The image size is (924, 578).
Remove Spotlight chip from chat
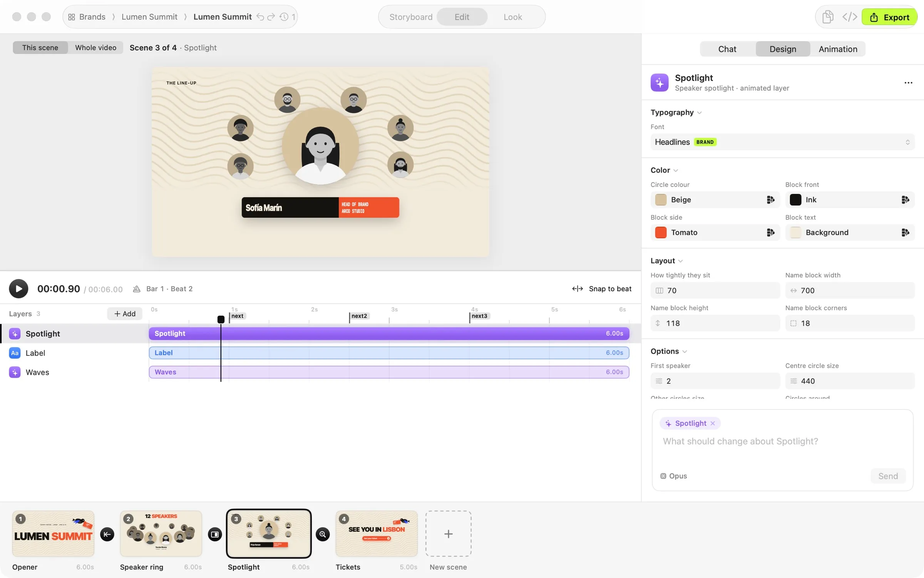tap(713, 423)
